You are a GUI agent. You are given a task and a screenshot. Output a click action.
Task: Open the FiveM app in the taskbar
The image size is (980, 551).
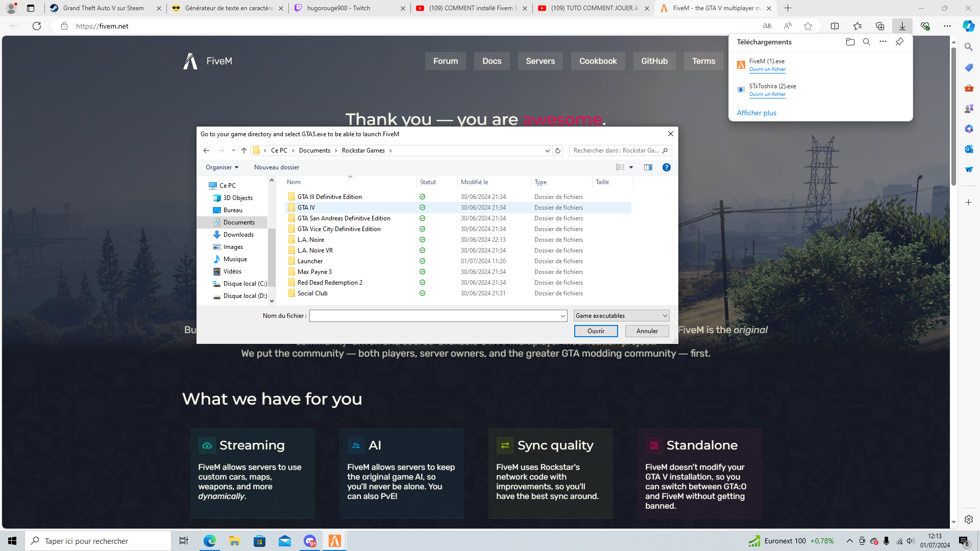tap(335, 541)
